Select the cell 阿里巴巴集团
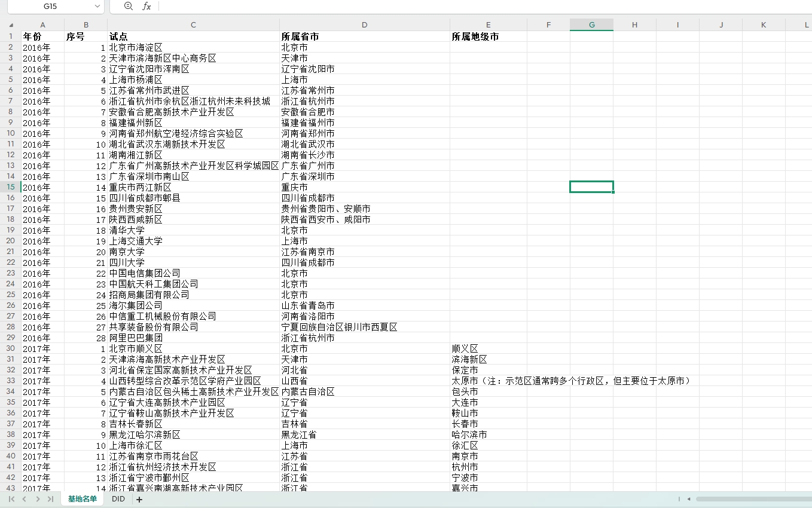This screenshot has width=812, height=508. tap(194, 338)
